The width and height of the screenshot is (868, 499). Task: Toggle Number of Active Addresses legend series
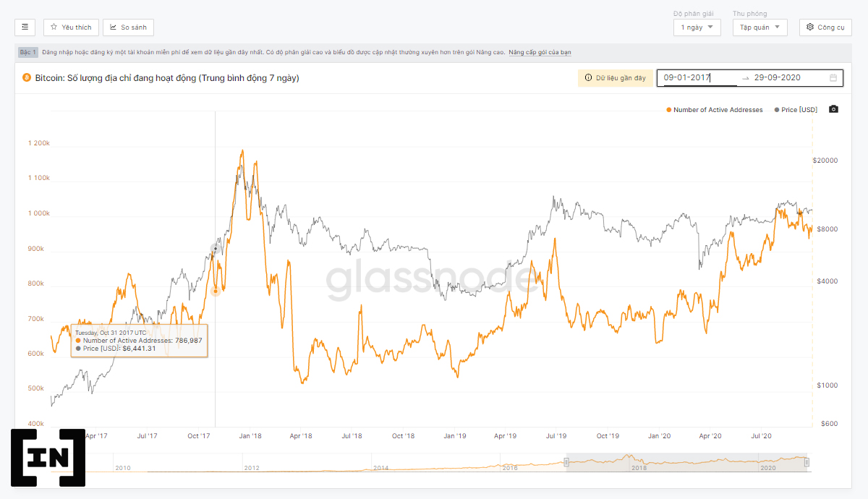coord(714,110)
